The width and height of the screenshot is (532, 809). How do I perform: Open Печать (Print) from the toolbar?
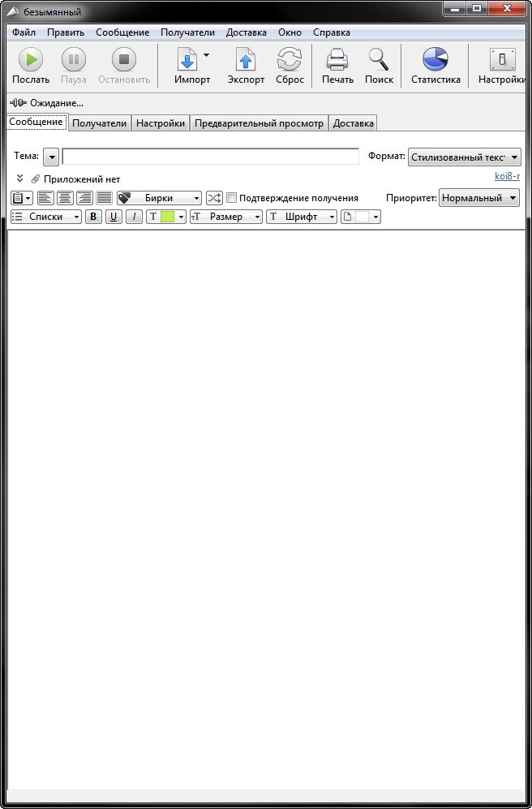click(337, 60)
